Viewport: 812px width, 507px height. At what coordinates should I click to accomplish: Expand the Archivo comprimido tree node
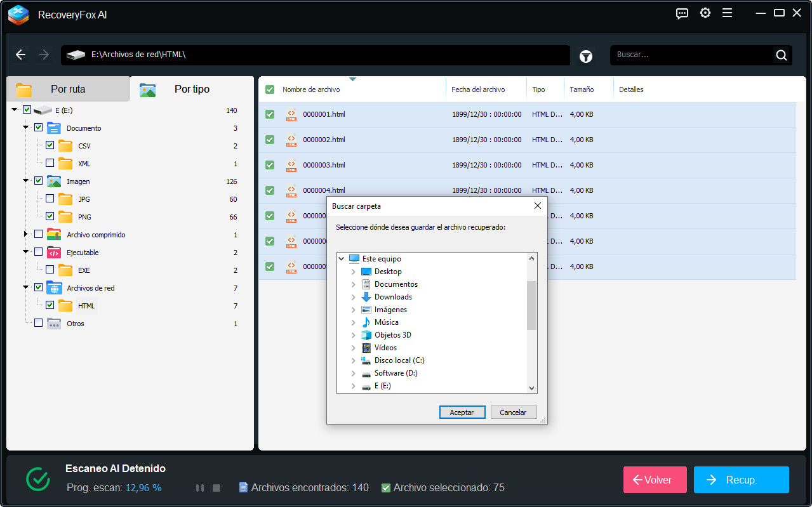coord(26,234)
